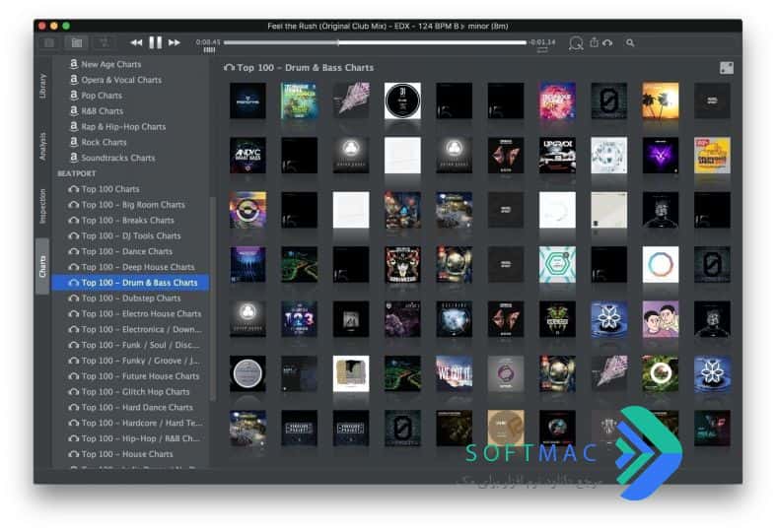Open Top 100 – House Charts

(120, 454)
